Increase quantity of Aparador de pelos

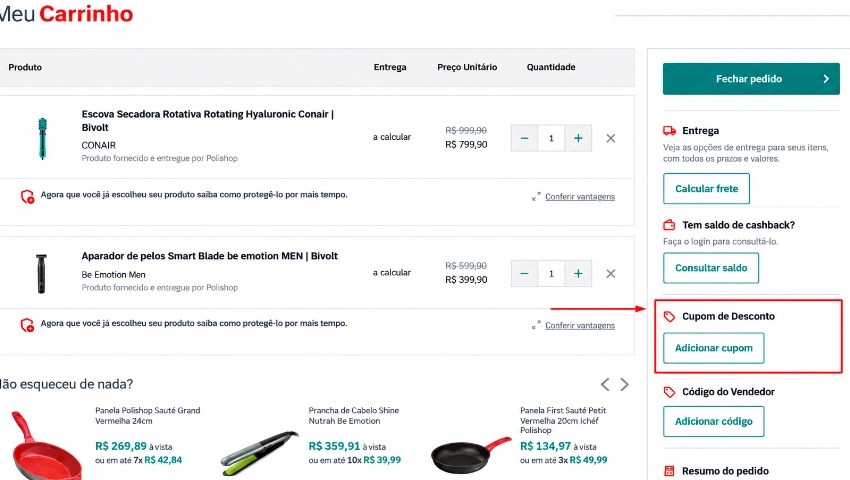pos(578,273)
